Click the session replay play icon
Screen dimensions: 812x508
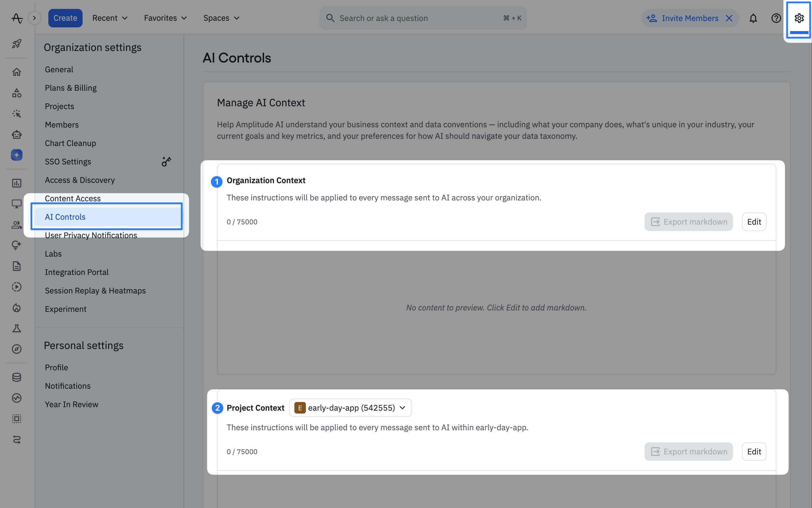coord(16,287)
